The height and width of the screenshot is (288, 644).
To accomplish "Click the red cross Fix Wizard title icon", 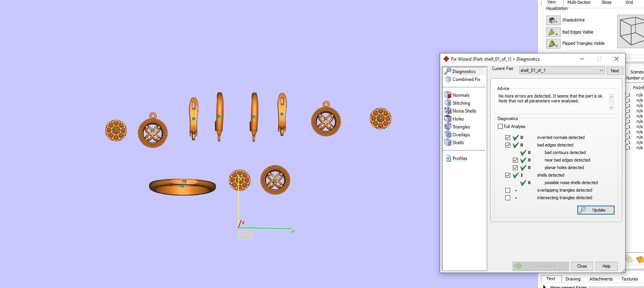I will pyautogui.click(x=446, y=59).
